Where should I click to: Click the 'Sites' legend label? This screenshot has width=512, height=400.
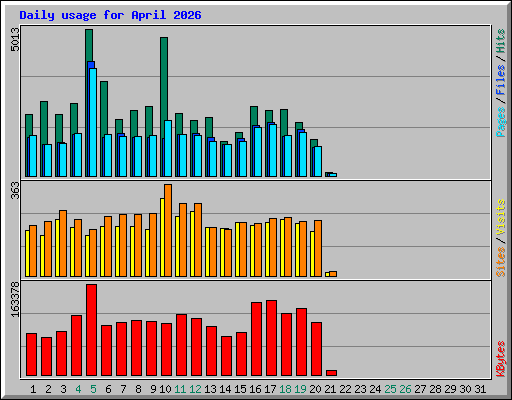coord(500,262)
